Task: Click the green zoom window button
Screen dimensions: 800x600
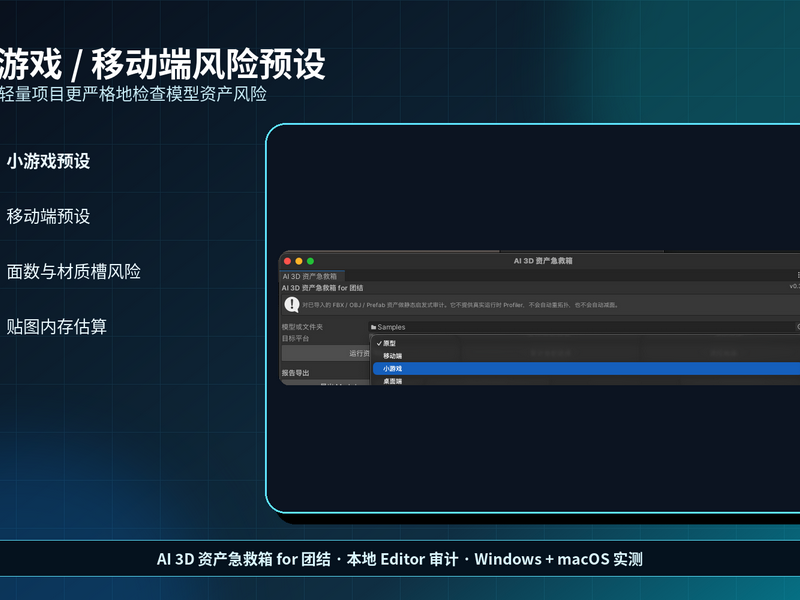Action: [310, 261]
